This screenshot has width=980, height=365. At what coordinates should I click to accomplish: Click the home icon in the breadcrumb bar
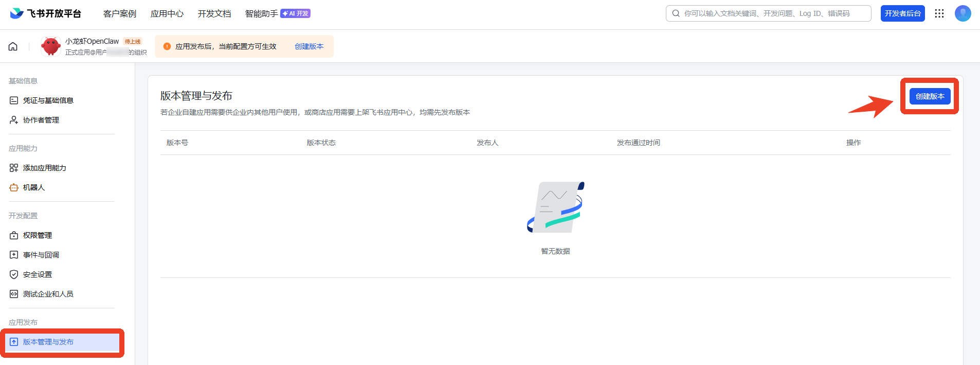pyautogui.click(x=13, y=46)
